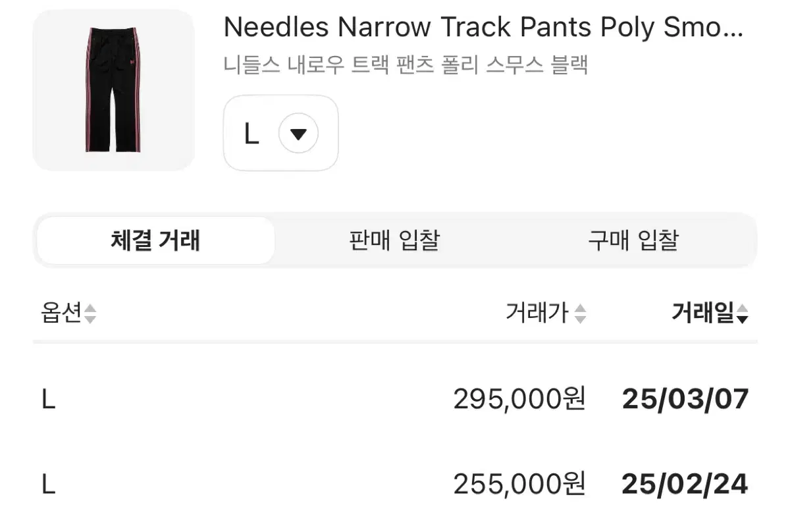This screenshot has height=532, width=790.
Task: Select the 25/02/24 transaction date
Action: pos(684,484)
